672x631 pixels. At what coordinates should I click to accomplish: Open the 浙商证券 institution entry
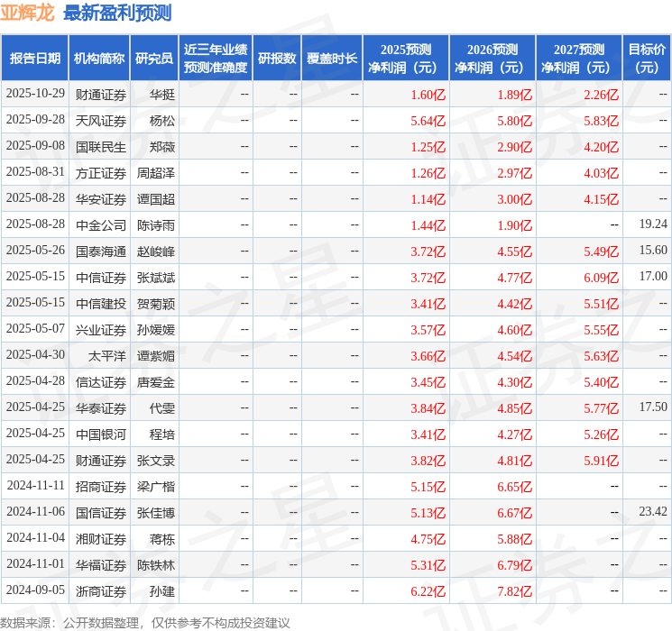(x=100, y=590)
